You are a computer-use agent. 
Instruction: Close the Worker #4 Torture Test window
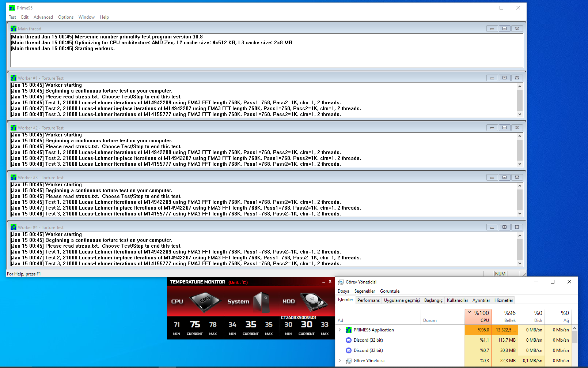click(517, 227)
